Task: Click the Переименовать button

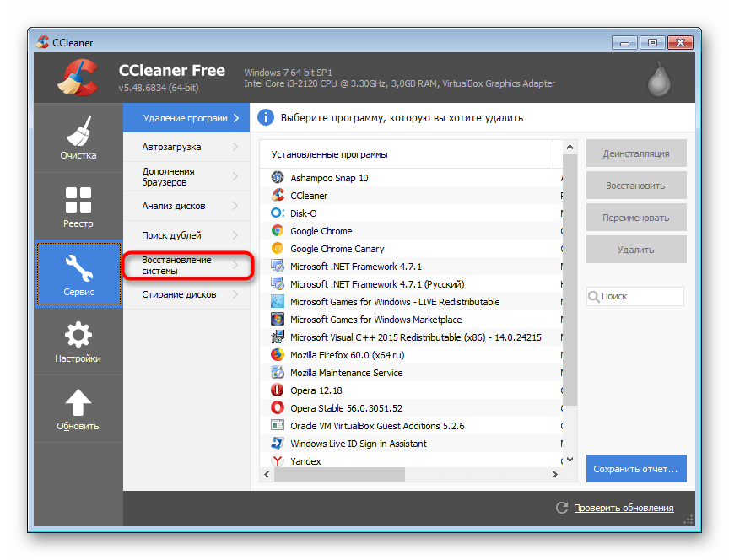Action: pos(636,218)
